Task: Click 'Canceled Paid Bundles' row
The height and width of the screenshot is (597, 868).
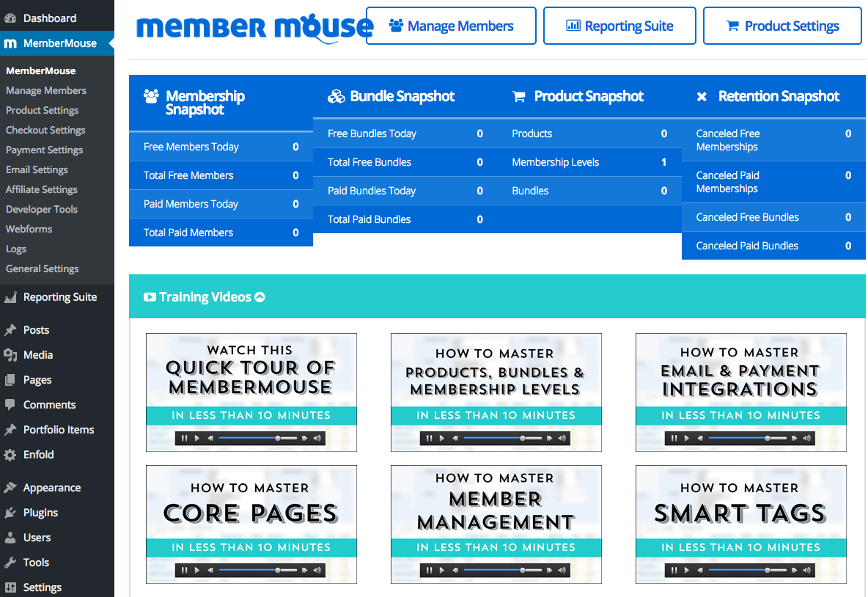Action: (774, 246)
